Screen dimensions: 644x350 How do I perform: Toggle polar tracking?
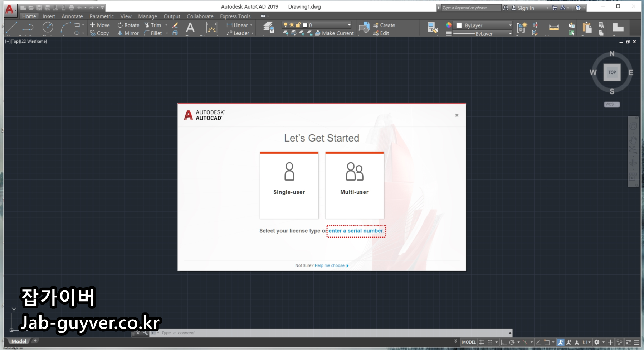pyautogui.click(x=512, y=342)
